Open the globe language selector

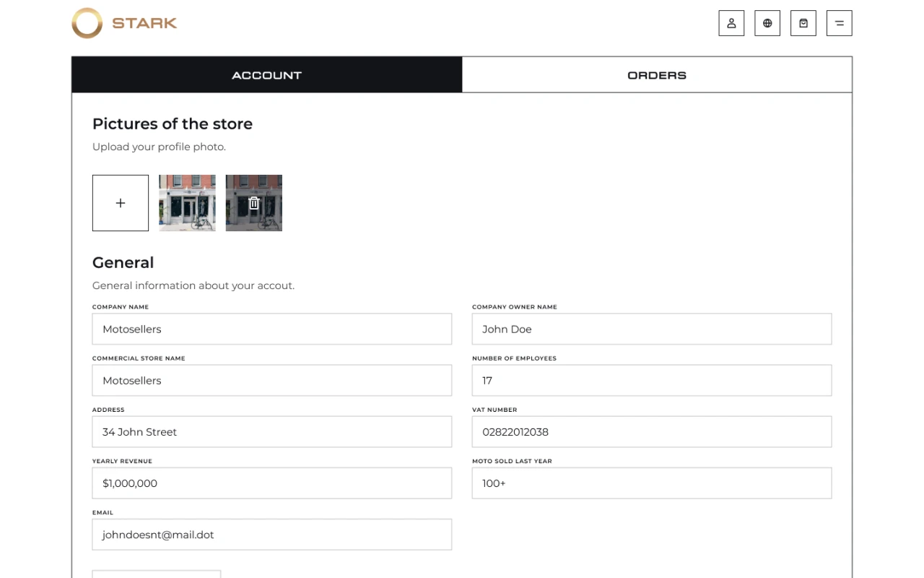(767, 23)
